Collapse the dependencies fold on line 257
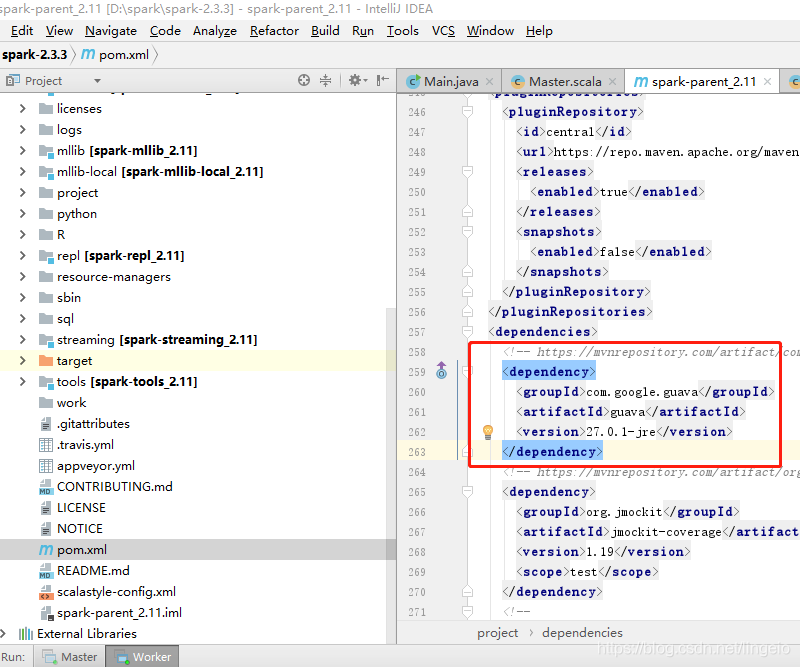 [x=467, y=331]
